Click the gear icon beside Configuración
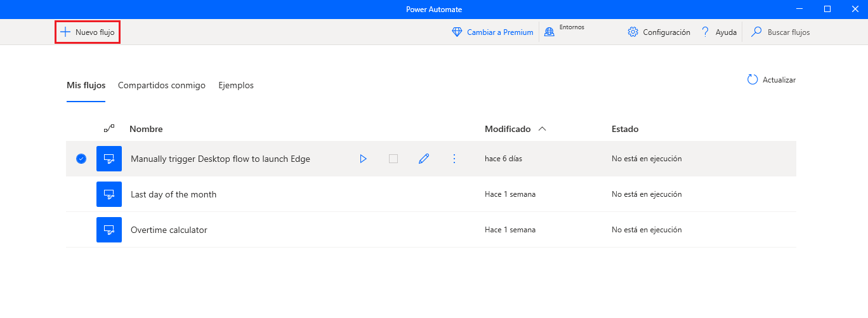This screenshot has height=318, width=868. [633, 32]
